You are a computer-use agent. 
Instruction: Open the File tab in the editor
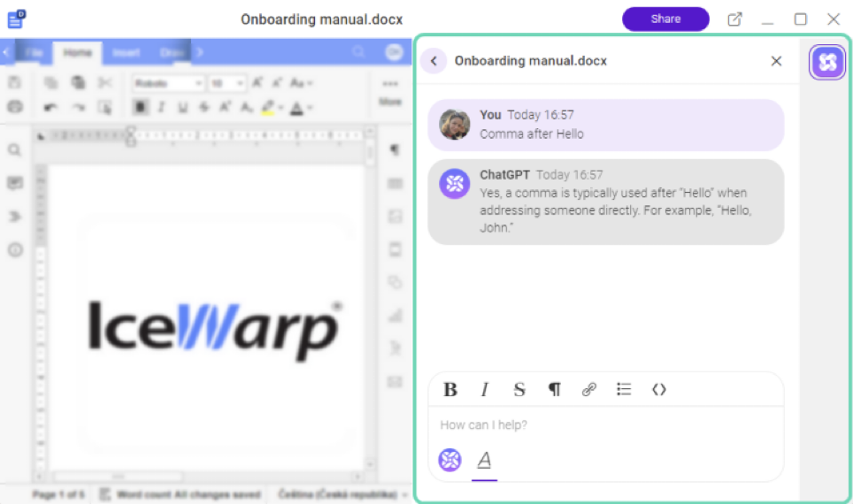coord(34,53)
